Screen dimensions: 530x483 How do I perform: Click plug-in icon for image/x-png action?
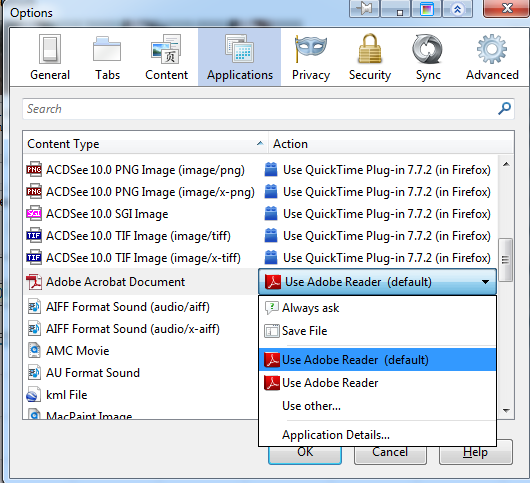pos(271,191)
